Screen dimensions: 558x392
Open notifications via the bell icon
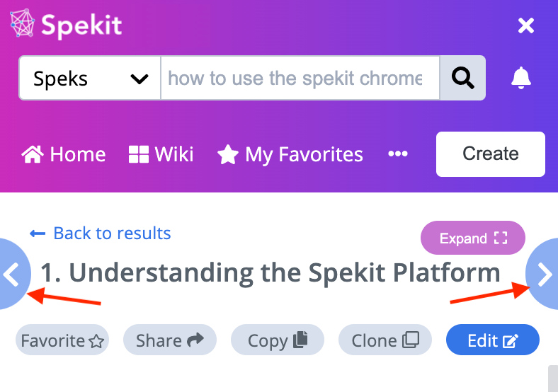[521, 78]
